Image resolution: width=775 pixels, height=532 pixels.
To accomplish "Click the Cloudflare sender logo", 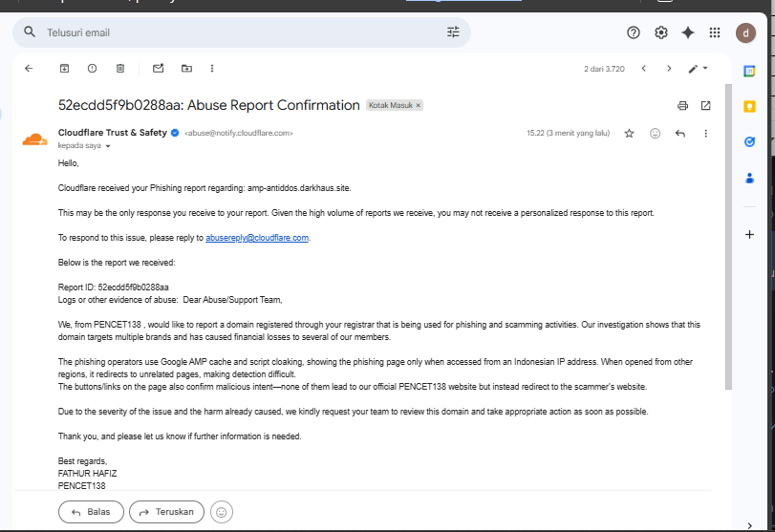I will (x=34, y=139).
